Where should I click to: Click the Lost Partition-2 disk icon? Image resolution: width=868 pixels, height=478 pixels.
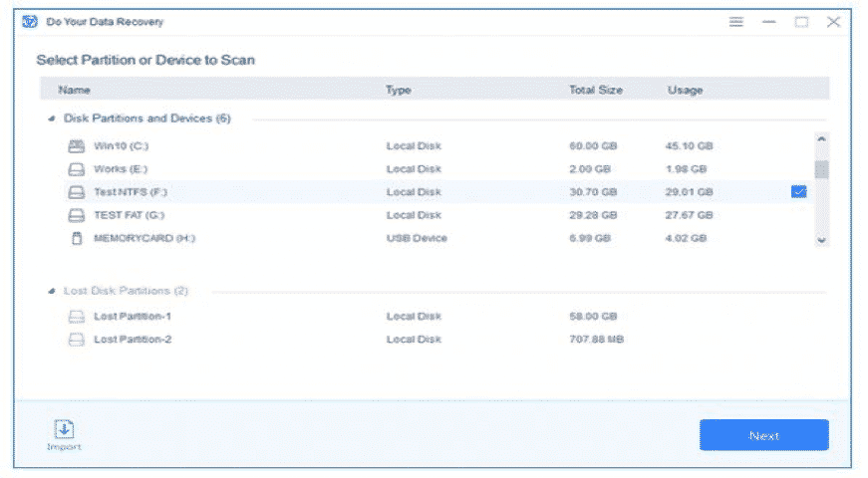click(x=77, y=340)
